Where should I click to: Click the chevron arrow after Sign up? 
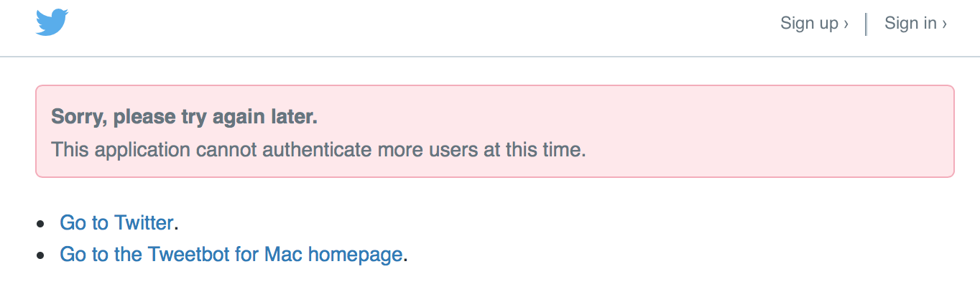tap(846, 24)
